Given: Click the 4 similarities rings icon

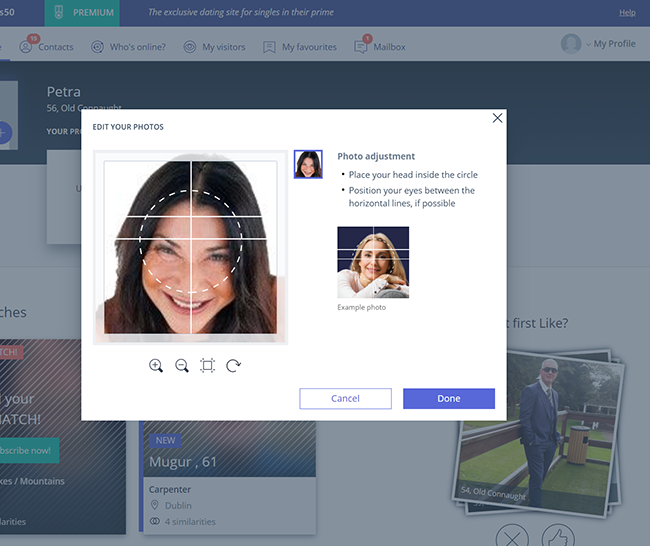Looking at the screenshot, I should [155, 521].
